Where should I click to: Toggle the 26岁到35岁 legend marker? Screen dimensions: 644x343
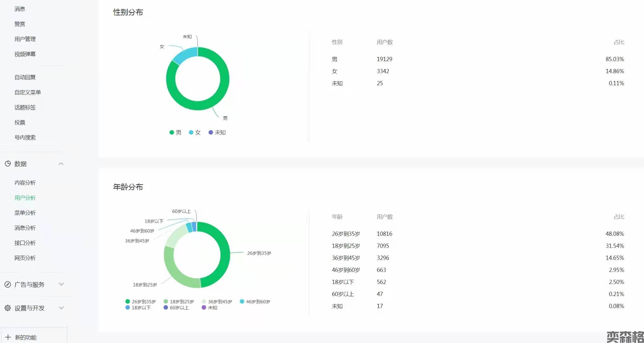[128, 301]
